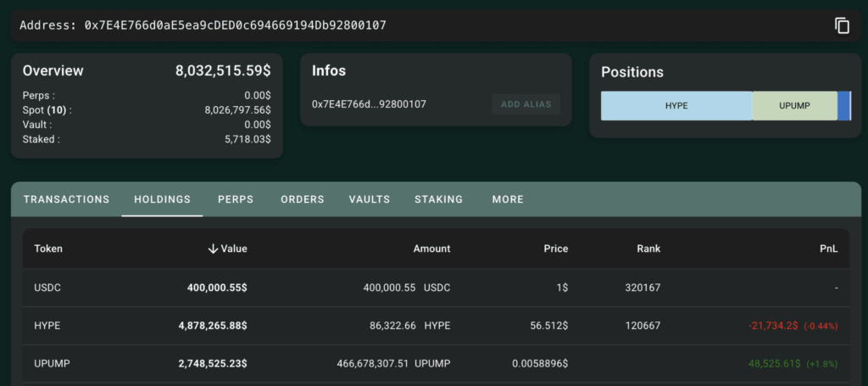Select the Holdings tab
This screenshot has width=868, height=386.
[x=162, y=199]
